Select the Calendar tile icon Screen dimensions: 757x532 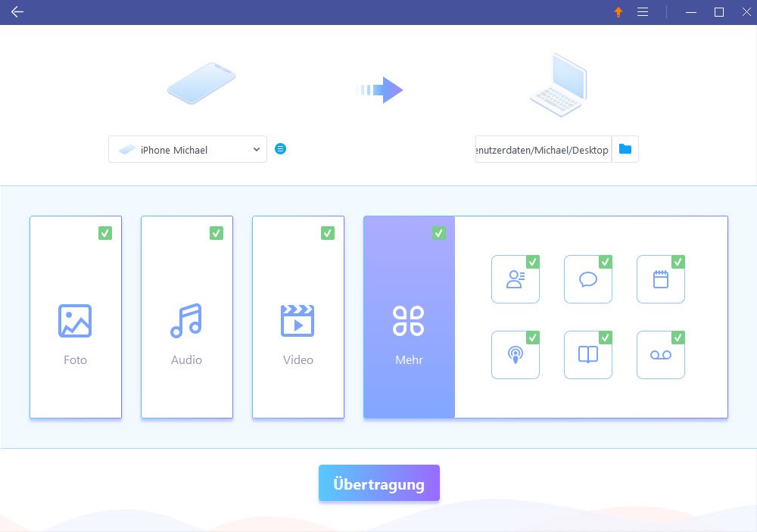[660, 279]
